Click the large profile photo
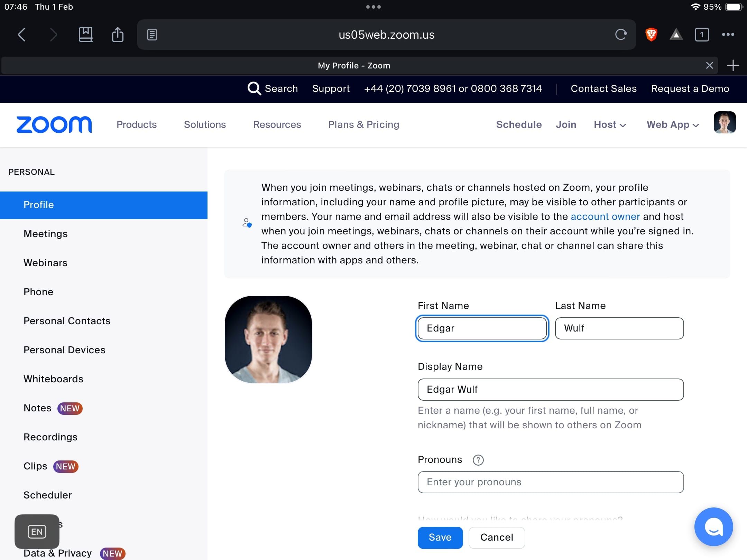Image resolution: width=747 pixels, height=560 pixels. tap(268, 339)
